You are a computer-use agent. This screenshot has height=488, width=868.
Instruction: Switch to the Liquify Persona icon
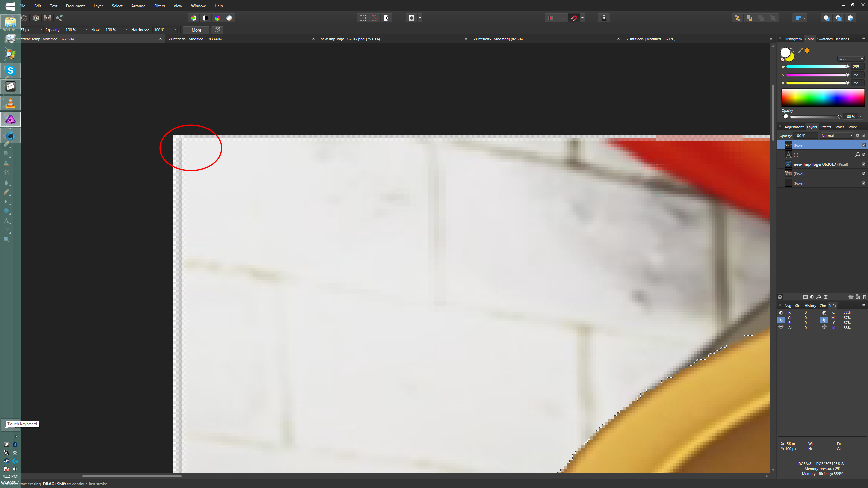point(24,18)
